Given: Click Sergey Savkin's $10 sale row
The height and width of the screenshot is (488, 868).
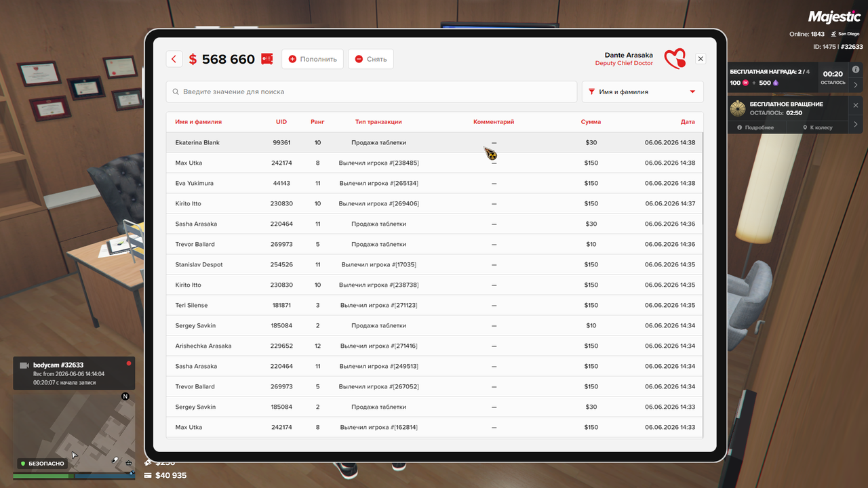Looking at the screenshot, I should click(434, 325).
